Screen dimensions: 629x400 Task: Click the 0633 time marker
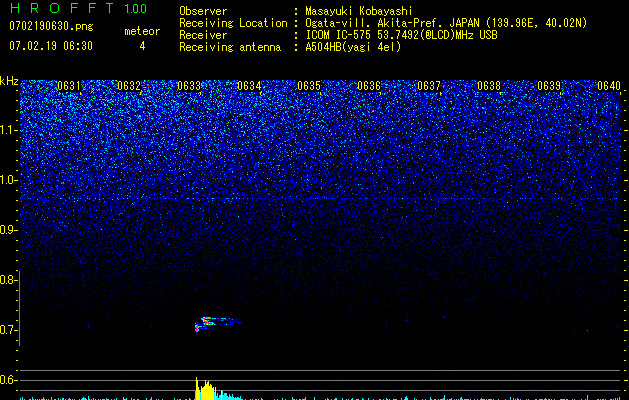click(x=189, y=86)
